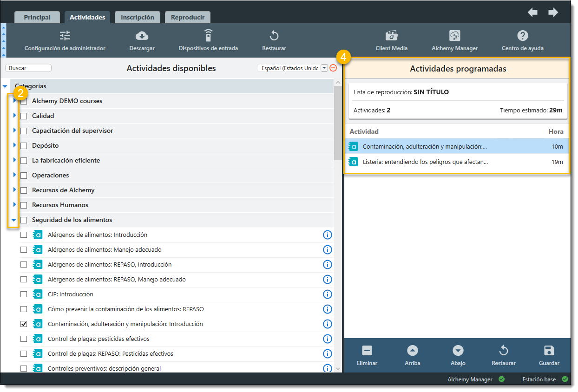Expand the Depósito category
Viewport: 578px width, 392px height.
coord(14,145)
